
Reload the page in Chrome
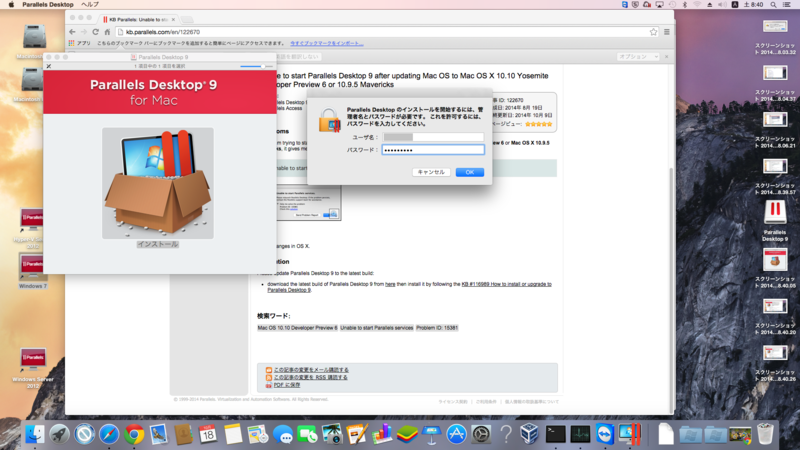click(95, 32)
